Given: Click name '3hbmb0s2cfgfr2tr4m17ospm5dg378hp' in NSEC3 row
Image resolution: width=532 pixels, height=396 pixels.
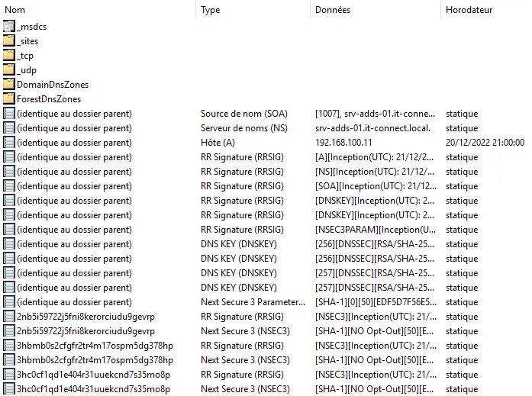Looking at the screenshot, I should click(x=95, y=360).
